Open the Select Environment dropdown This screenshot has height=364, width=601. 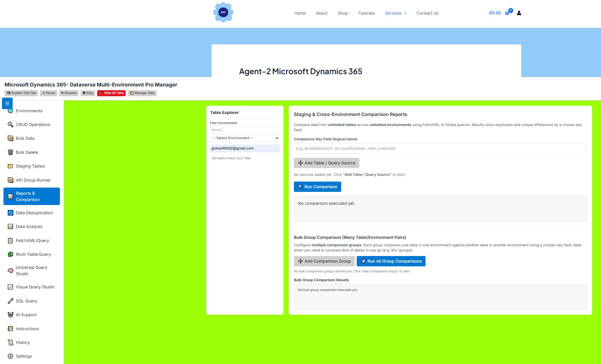pyautogui.click(x=244, y=138)
